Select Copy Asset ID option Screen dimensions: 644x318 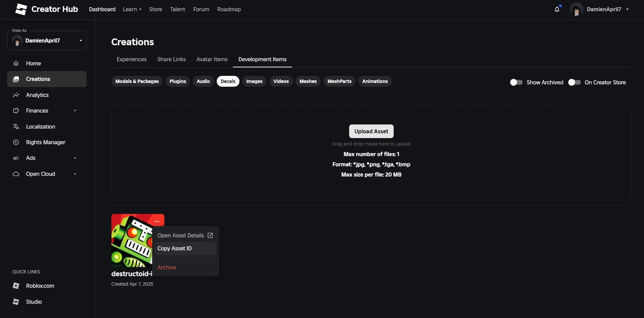[x=175, y=248]
